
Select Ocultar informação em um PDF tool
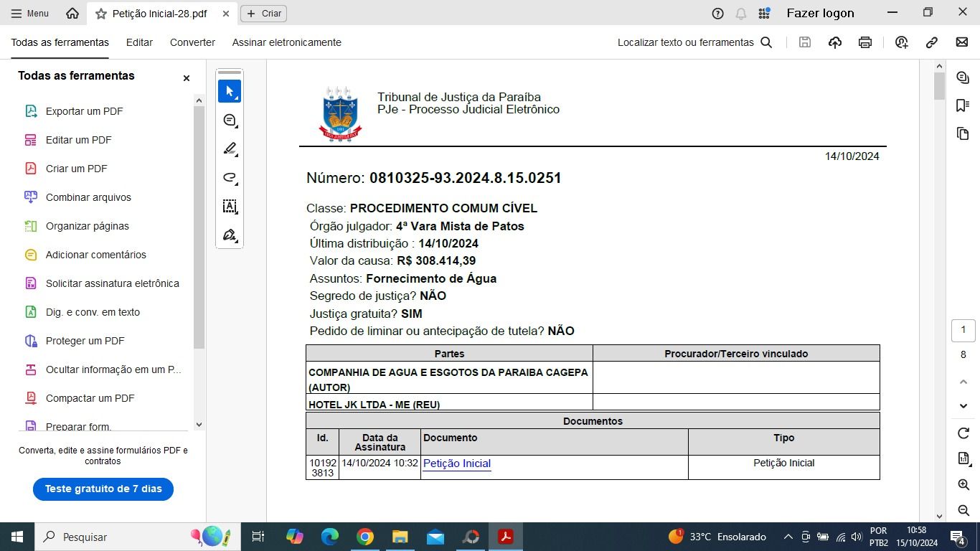pos(113,369)
